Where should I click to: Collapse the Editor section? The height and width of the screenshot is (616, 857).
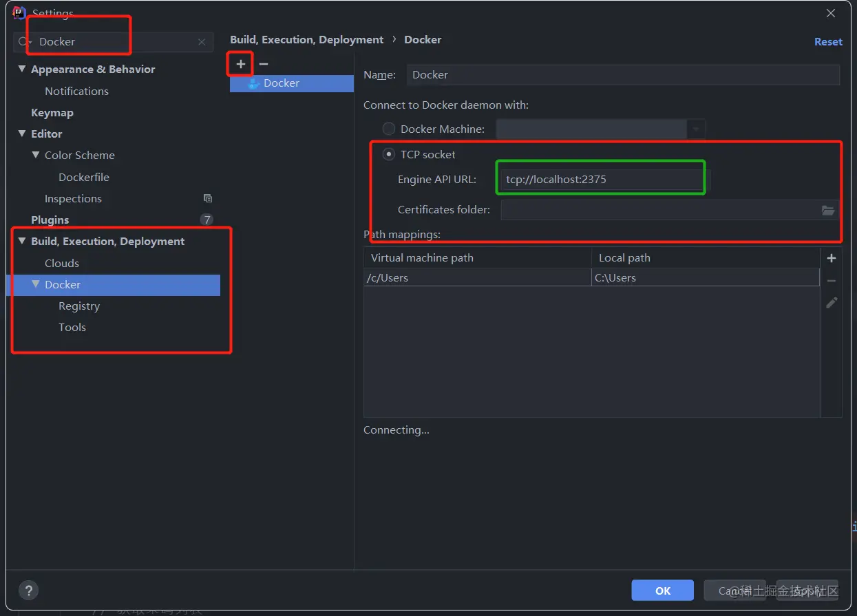23,134
